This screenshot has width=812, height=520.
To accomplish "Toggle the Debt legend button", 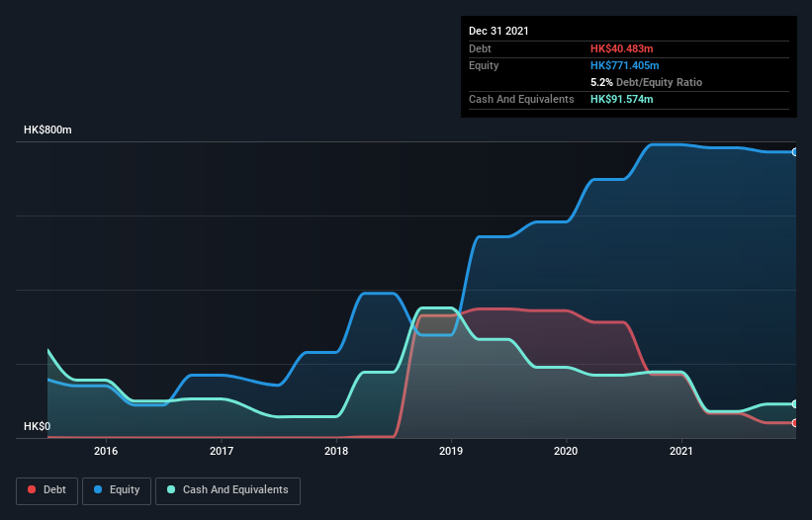I will 47,490.
